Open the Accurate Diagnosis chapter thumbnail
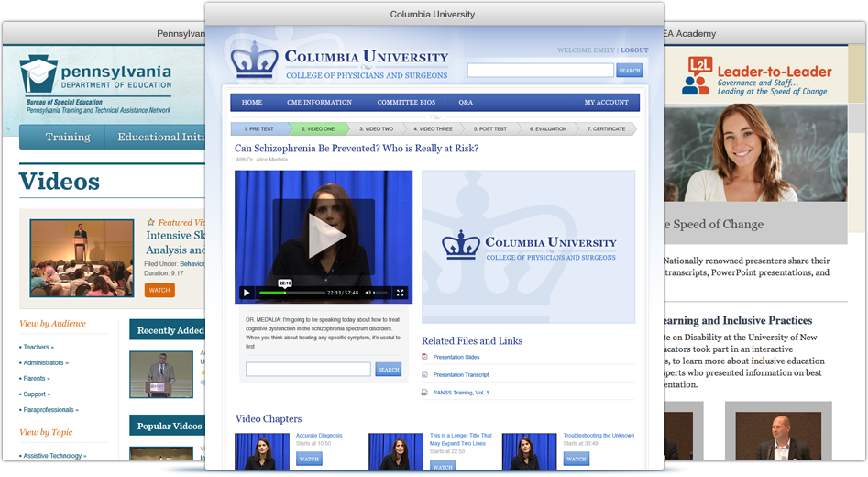Image resolution: width=868 pixels, height=477 pixels. tap(262, 451)
